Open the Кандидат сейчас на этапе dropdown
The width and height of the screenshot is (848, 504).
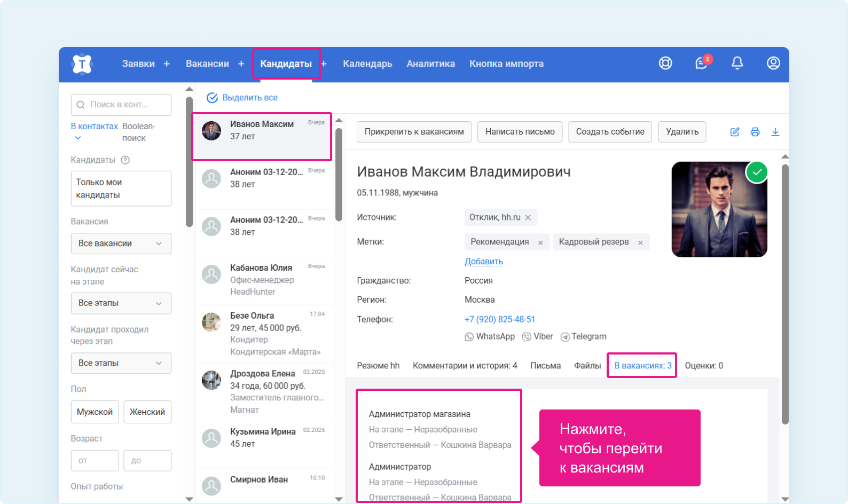[121, 303]
